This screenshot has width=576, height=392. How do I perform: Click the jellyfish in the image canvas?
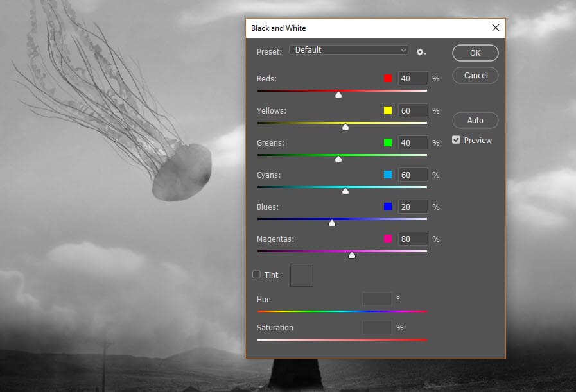click(x=184, y=171)
